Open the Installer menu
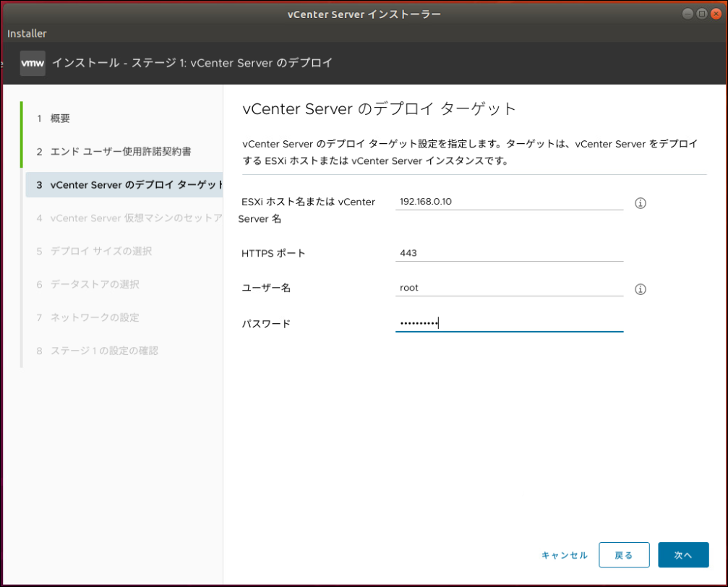This screenshot has width=728, height=587. [x=27, y=33]
